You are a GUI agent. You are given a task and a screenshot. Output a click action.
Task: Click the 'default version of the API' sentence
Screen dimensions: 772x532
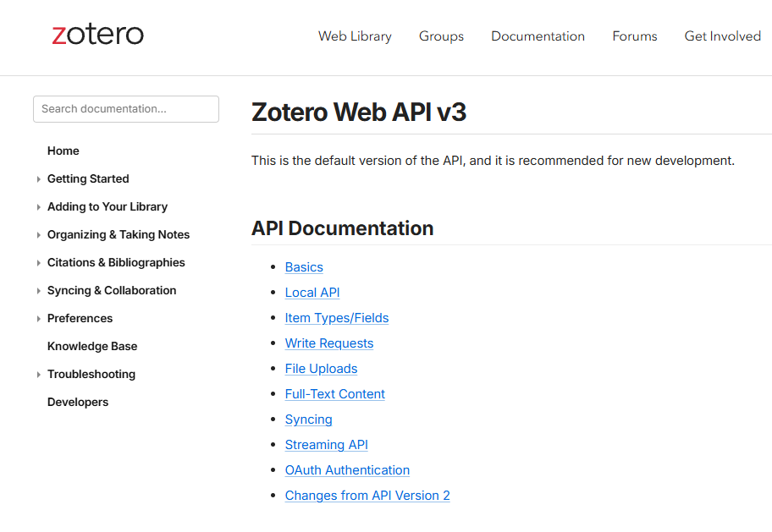tap(493, 161)
